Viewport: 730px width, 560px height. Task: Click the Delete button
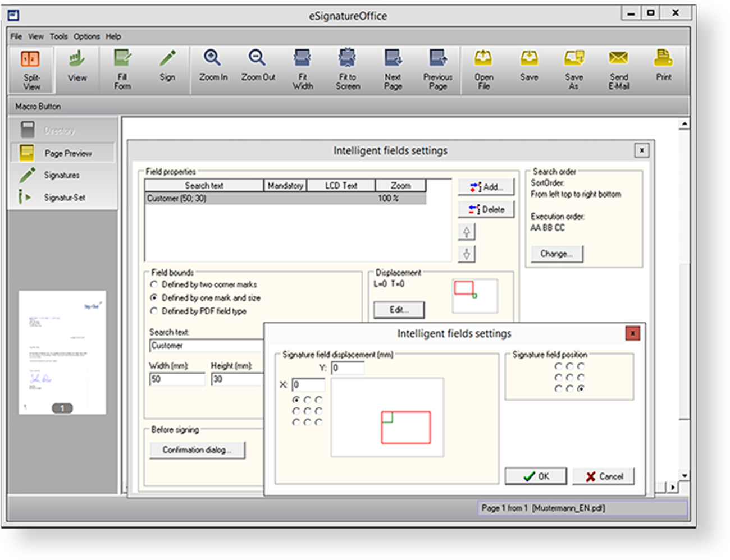486,209
